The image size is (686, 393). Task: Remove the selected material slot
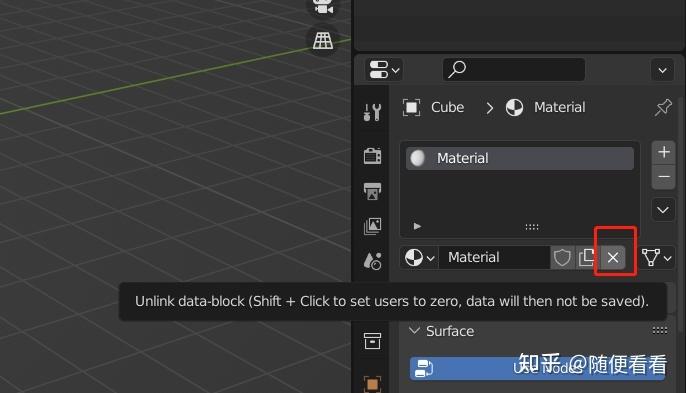pyautogui.click(x=663, y=177)
